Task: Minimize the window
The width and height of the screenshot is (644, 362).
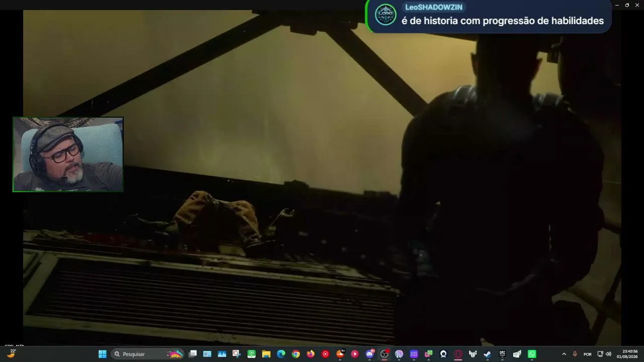Action: point(617,5)
